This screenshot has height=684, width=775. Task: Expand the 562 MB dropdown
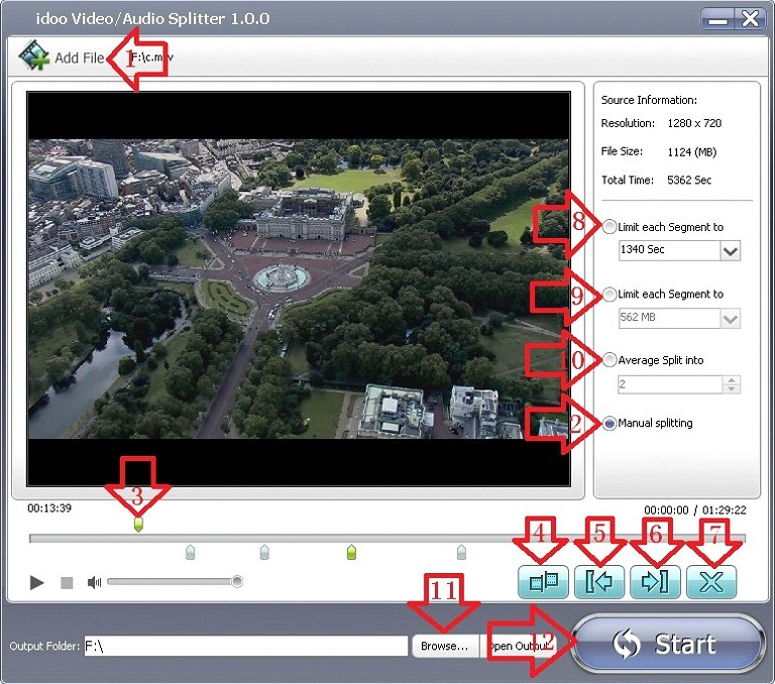coord(730,319)
